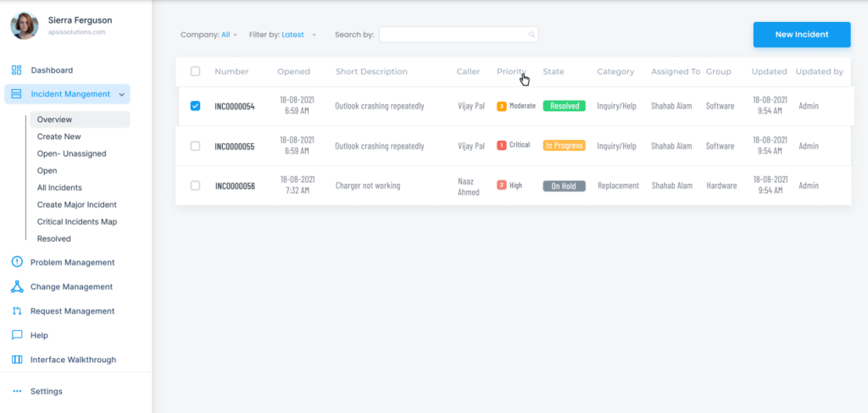Click the Resolved state badge
Screen dimensions: 868x413
(x=564, y=106)
